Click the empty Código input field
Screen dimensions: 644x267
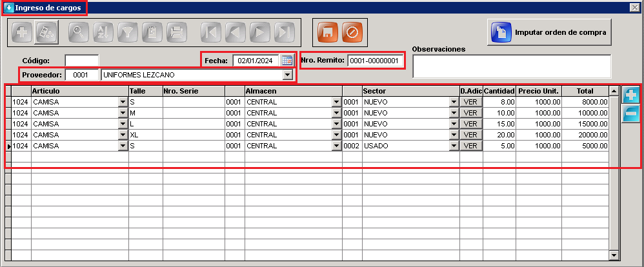[x=82, y=61]
